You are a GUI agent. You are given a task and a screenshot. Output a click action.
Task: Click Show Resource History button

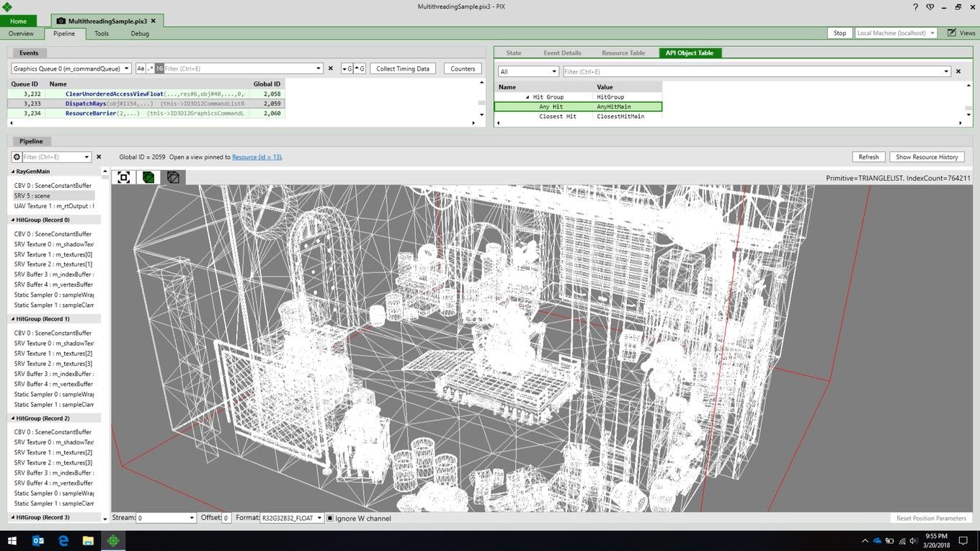[x=927, y=157]
